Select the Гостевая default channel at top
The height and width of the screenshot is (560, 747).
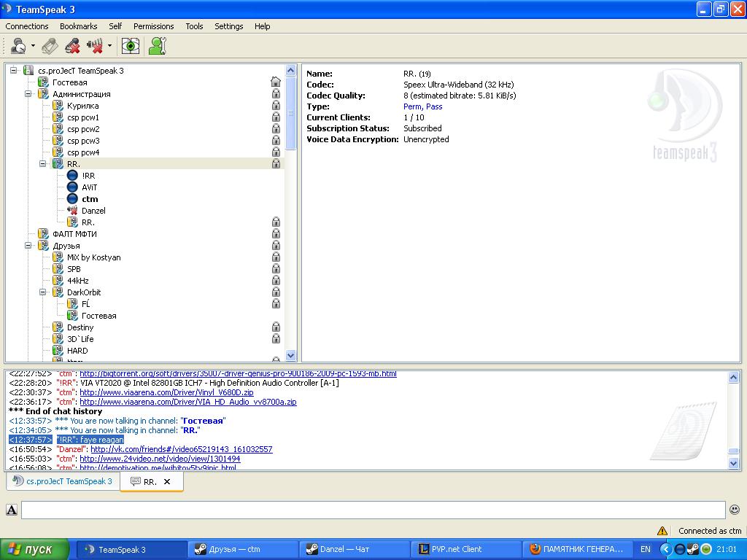[x=69, y=82]
